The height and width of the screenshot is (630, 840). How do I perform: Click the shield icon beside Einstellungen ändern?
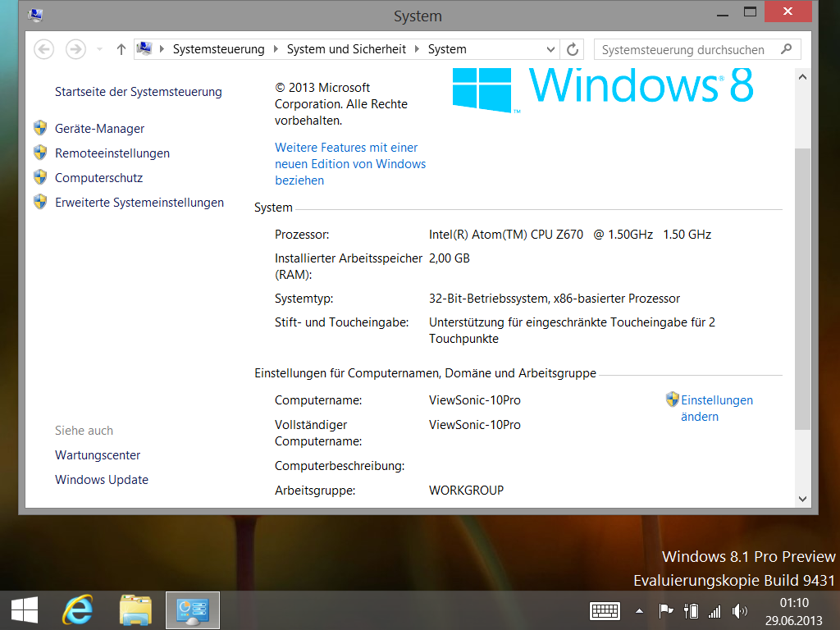click(673, 399)
